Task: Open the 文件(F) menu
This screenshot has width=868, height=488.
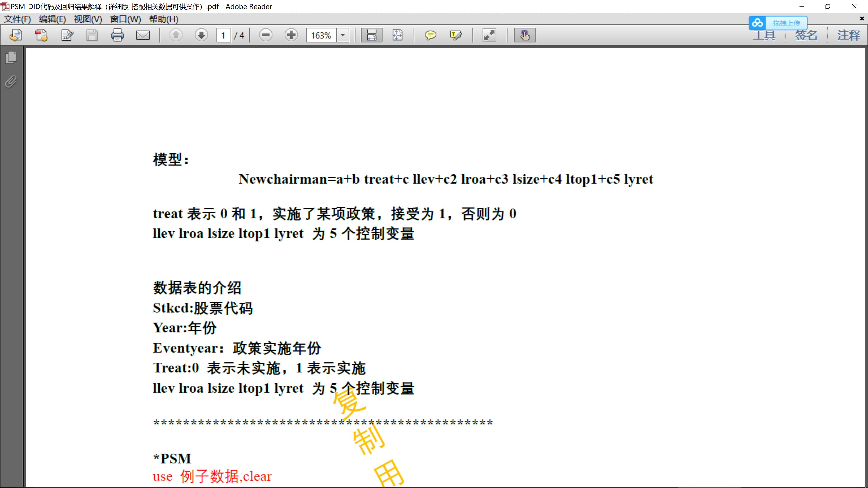Action: [x=17, y=19]
